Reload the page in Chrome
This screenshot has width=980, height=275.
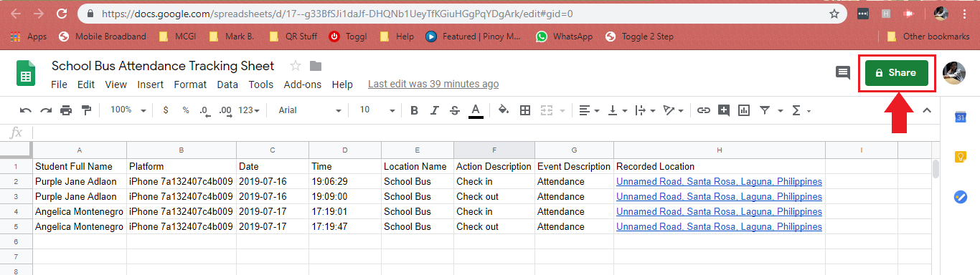(62, 14)
